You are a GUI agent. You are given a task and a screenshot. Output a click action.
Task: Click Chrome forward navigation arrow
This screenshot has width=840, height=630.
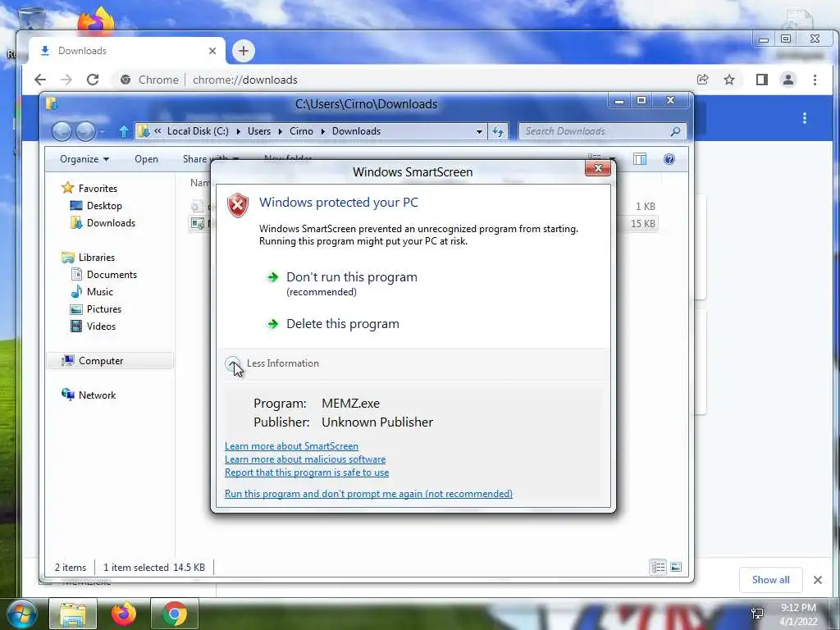pyautogui.click(x=66, y=80)
